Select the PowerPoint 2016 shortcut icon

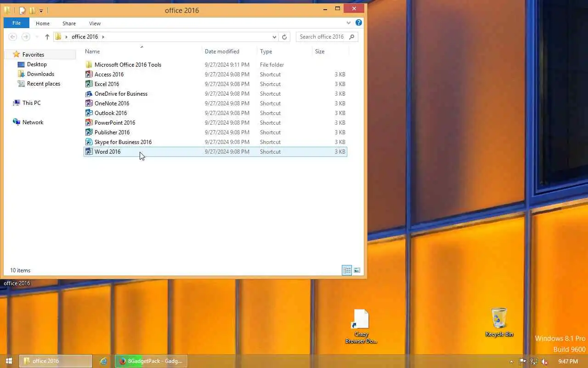point(89,122)
